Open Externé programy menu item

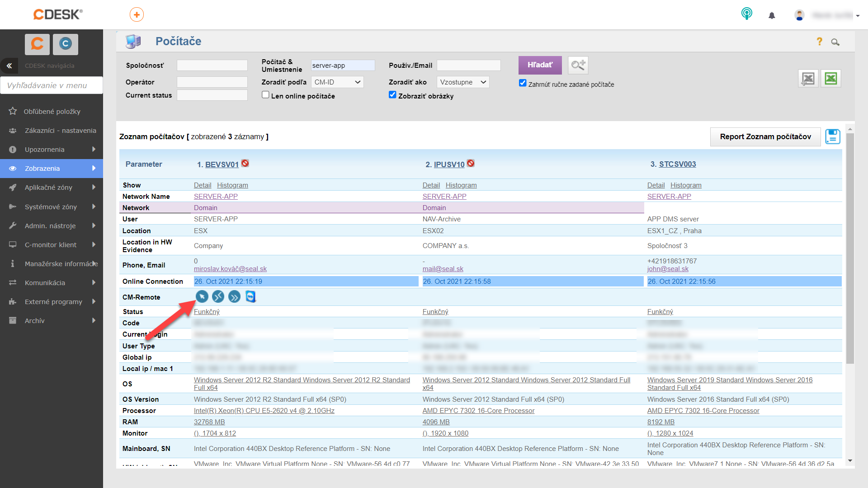(x=52, y=301)
